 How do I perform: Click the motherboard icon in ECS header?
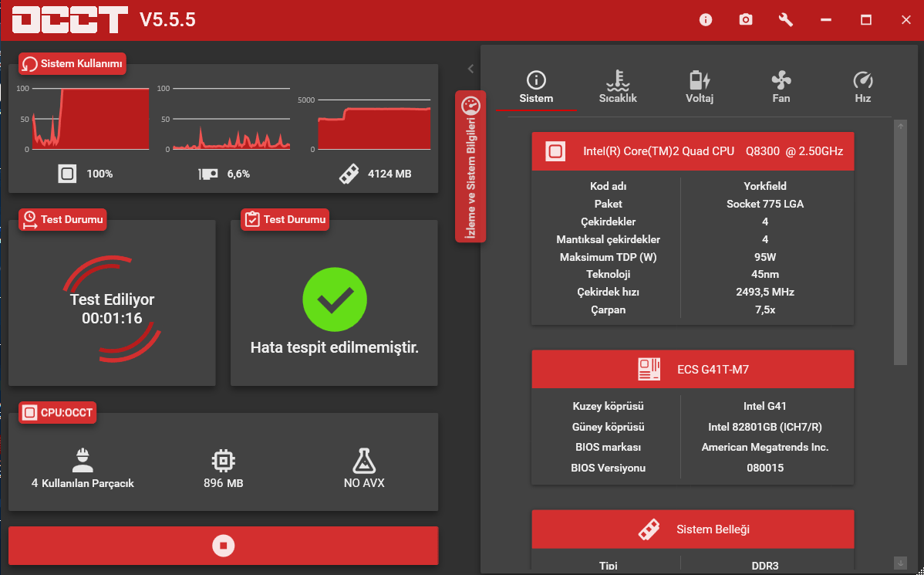[x=649, y=369]
